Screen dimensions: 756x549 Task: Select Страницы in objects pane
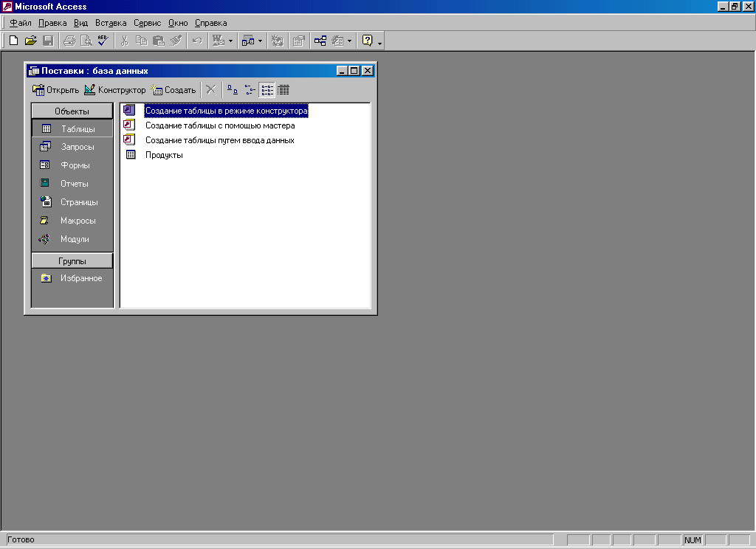click(x=72, y=202)
